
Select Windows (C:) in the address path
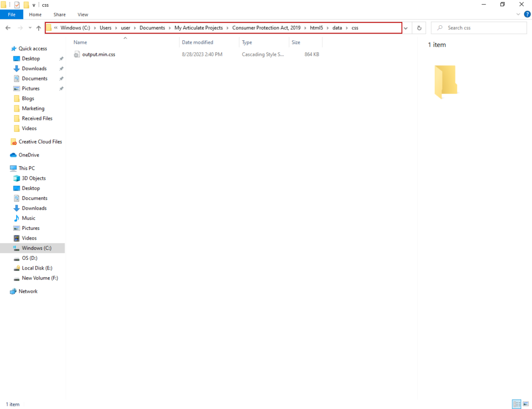75,28
